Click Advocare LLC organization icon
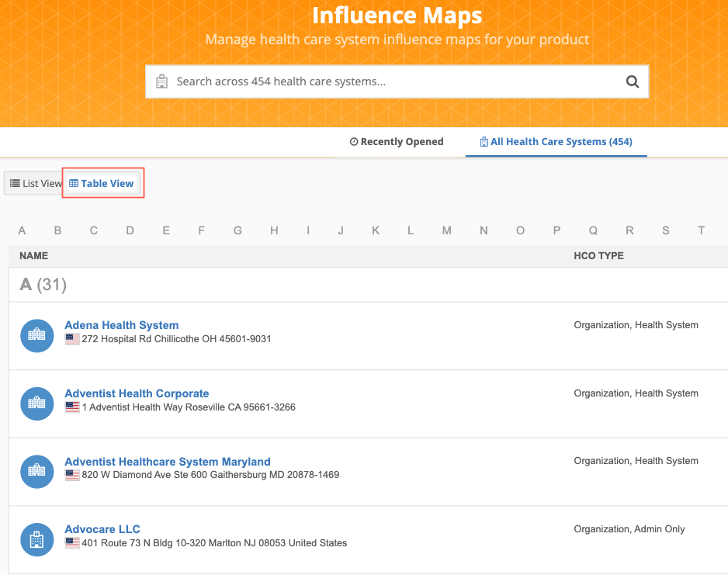The height and width of the screenshot is (575, 728). tap(37, 540)
